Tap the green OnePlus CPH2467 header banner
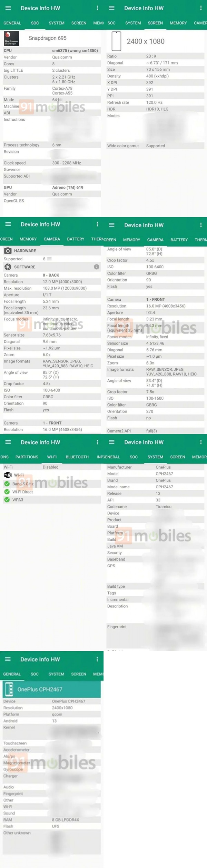 click(x=52, y=689)
